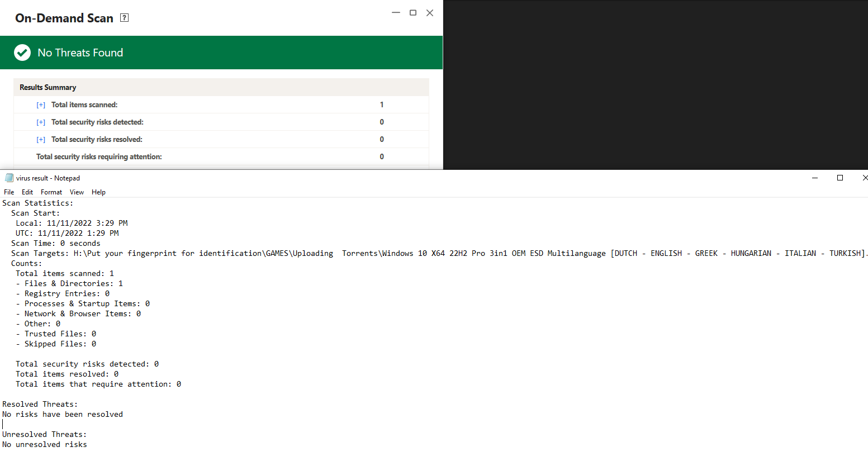Click the 'Total items resolved: 0' line
Viewport: 868px width, 466px height.
click(67, 374)
